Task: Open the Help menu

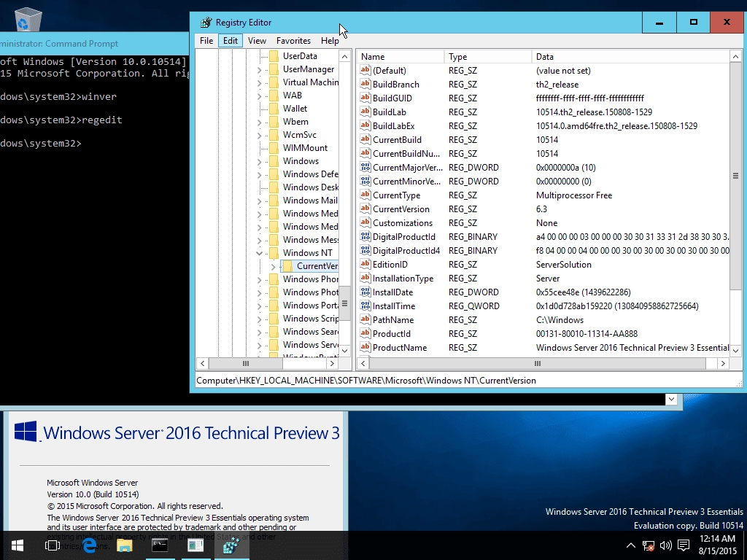Action: coord(330,41)
